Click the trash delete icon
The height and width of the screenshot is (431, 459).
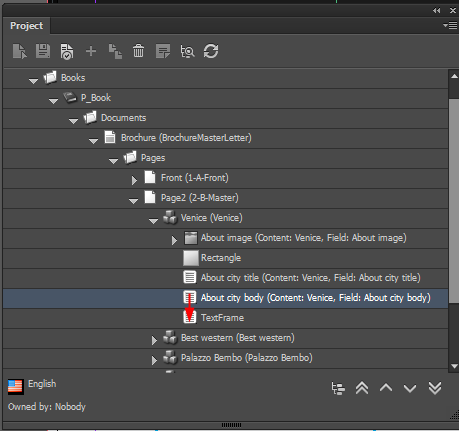click(x=138, y=51)
